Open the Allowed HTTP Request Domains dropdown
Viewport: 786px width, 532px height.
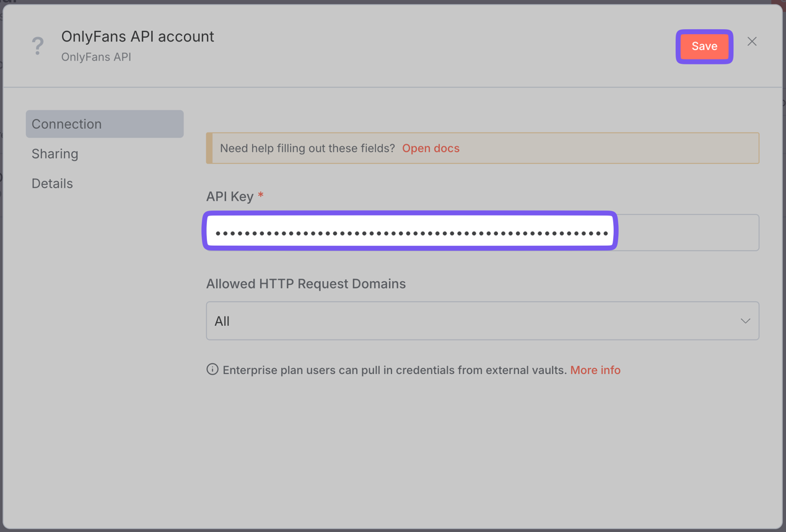(x=482, y=321)
